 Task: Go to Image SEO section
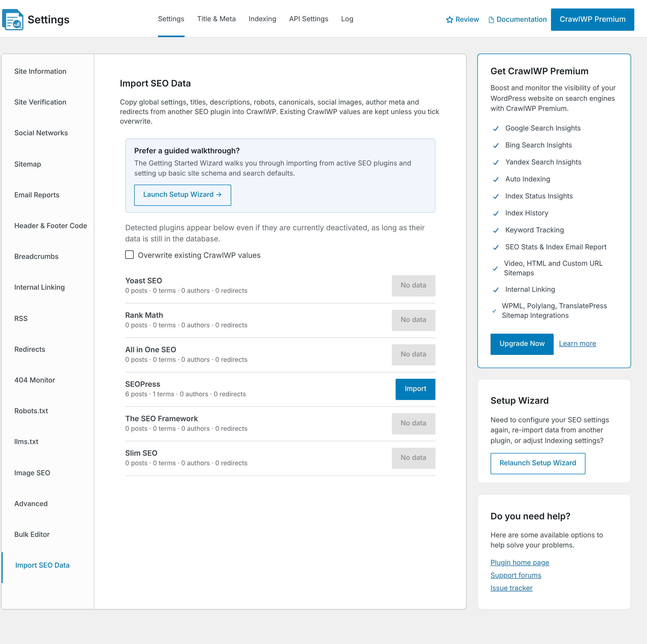click(x=32, y=473)
